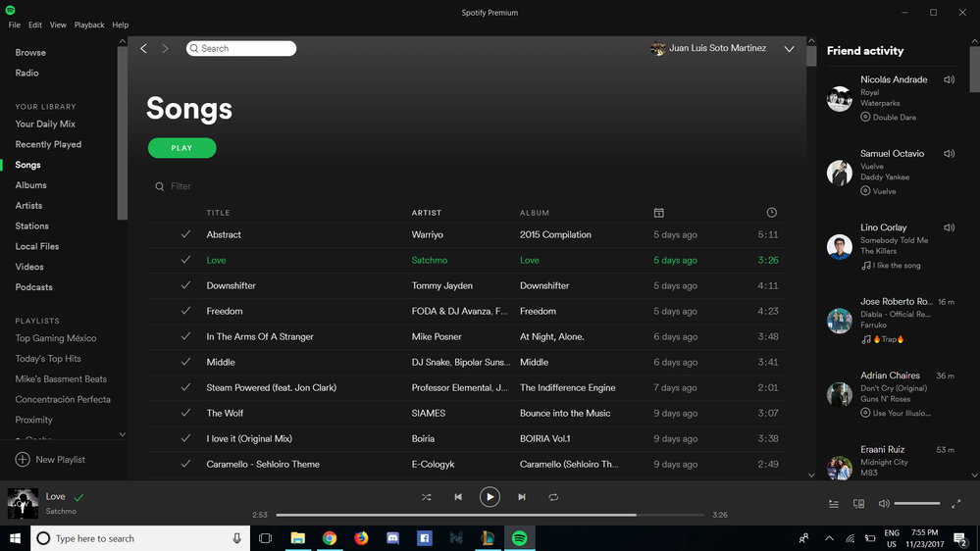Image resolution: width=980 pixels, height=551 pixels.
Task: Open the View menu
Action: [x=58, y=25]
